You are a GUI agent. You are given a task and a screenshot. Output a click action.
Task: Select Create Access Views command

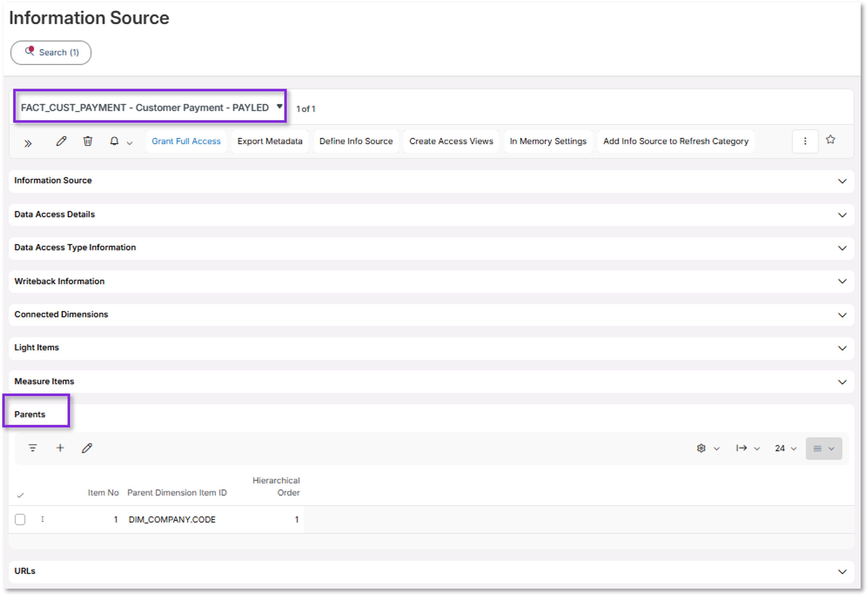[x=451, y=141]
